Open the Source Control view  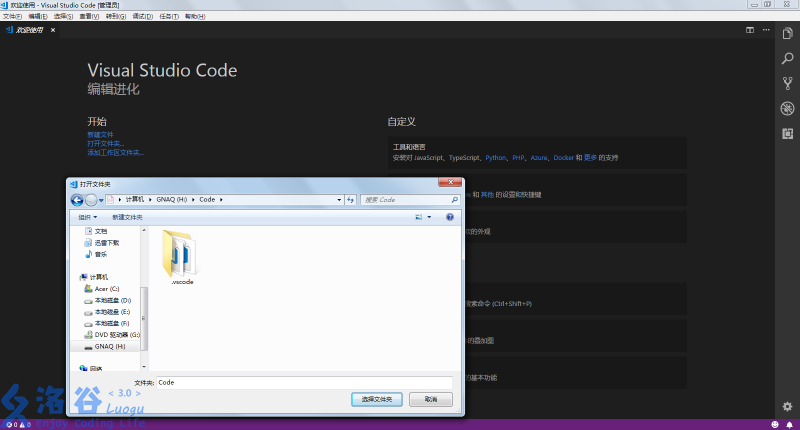787,83
